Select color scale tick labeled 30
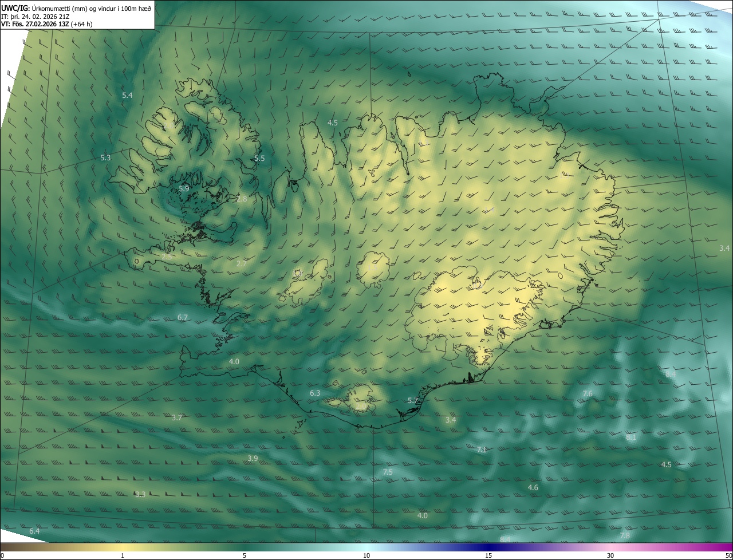 (x=610, y=555)
